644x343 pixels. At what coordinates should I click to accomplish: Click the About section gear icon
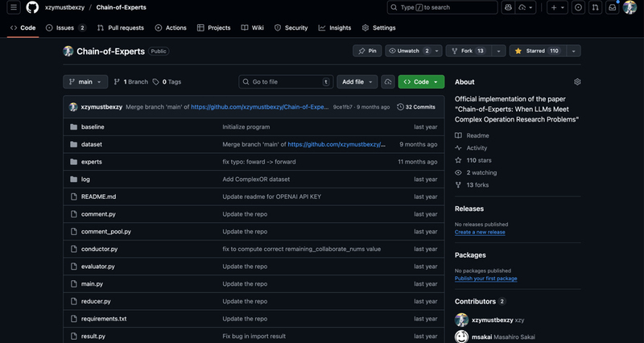[x=577, y=82]
